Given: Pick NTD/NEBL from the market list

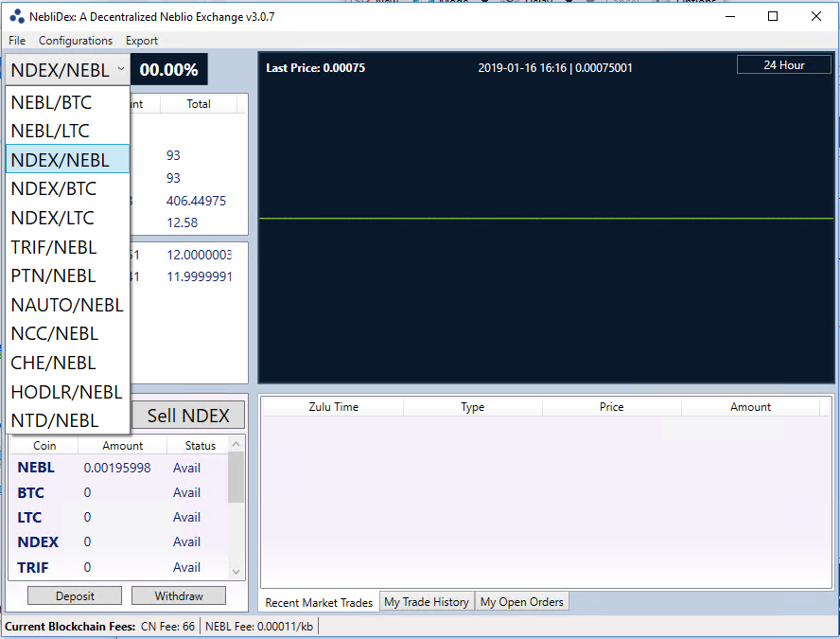Looking at the screenshot, I should 67,420.
